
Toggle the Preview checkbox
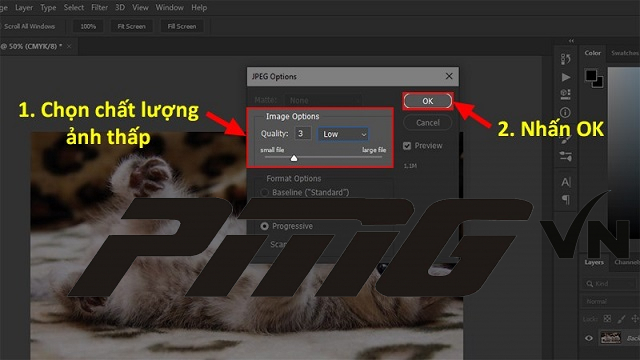(x=407, y=146)
